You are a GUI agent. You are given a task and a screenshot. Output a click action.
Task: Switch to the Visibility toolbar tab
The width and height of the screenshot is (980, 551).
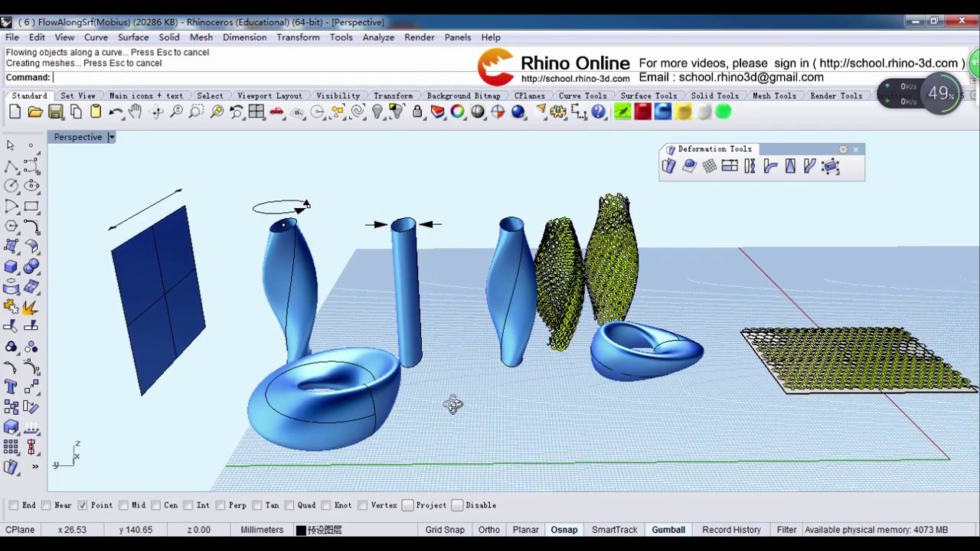pos(338,96)
